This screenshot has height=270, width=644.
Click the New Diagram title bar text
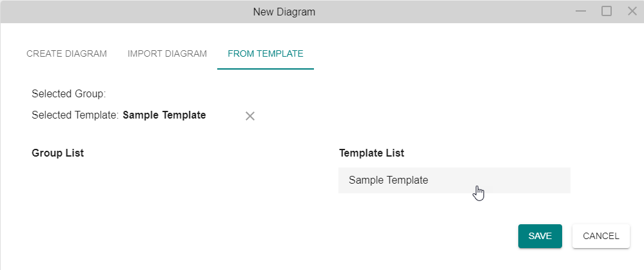(284, 12)
